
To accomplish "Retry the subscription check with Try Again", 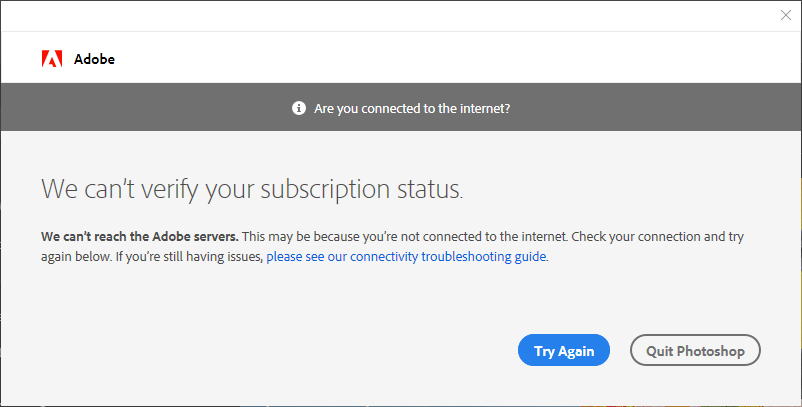I will coord(564,350).
